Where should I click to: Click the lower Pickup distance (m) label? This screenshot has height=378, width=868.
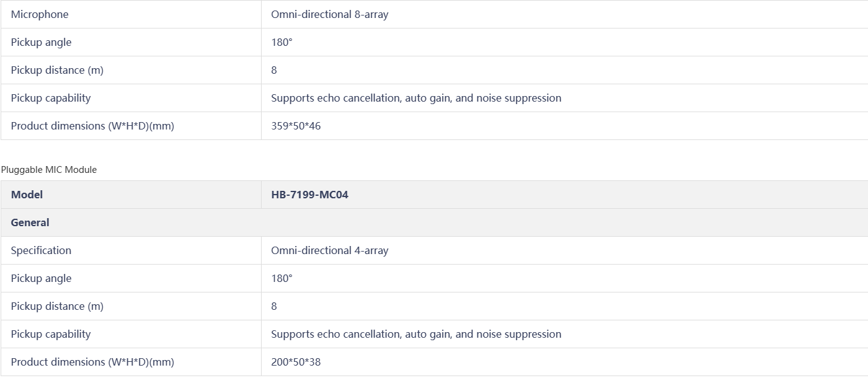pos(57,306)
